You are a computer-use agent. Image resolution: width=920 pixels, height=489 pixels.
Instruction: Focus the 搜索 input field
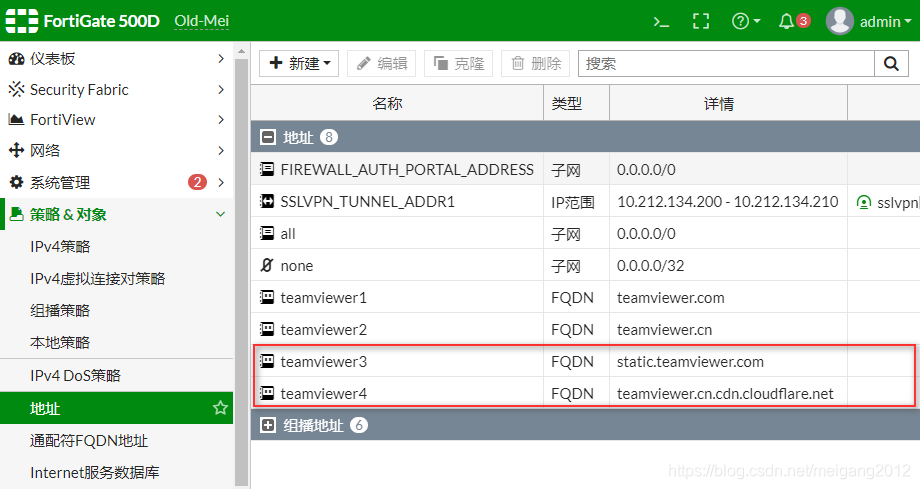click(x=726, y=63)
